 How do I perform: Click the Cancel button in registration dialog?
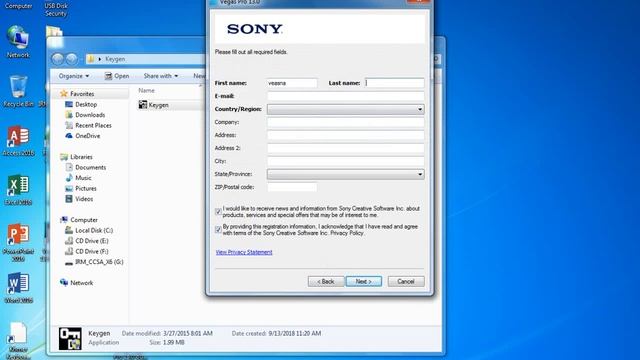coord(406,282)
